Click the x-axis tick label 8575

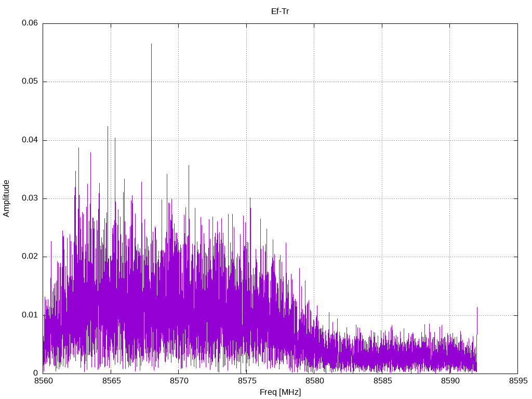click(x=247, y=381)
